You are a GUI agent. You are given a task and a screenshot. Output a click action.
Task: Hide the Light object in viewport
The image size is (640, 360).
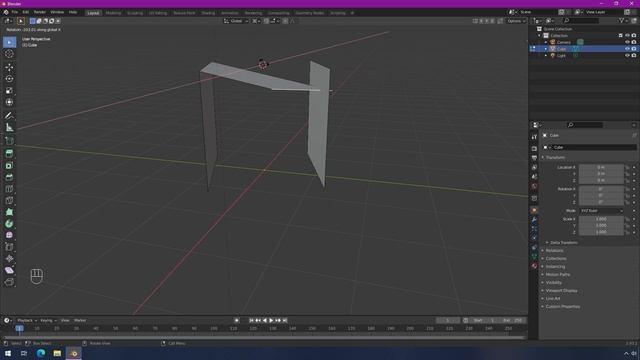click(x=627, y=55)
